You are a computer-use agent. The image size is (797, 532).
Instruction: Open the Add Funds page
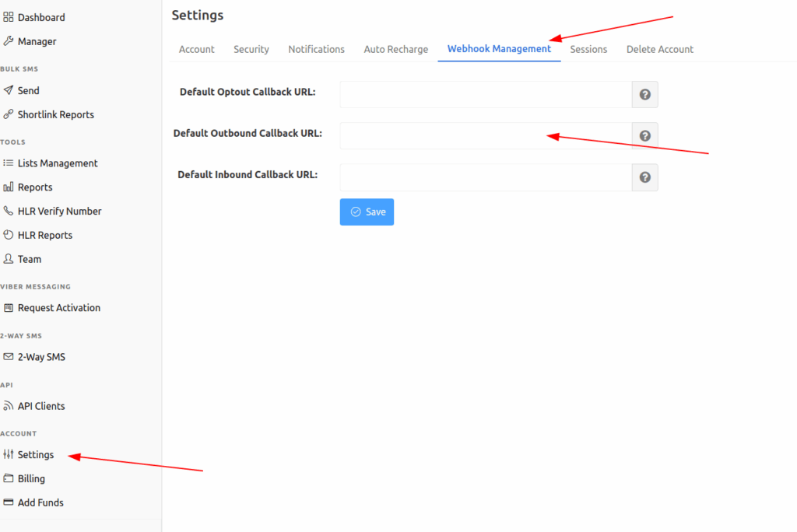coord(40,502)
